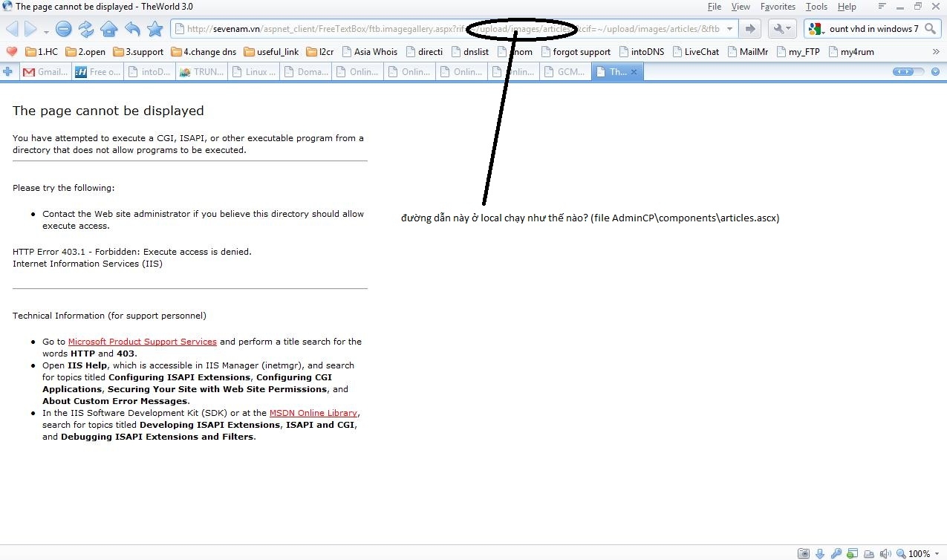The height and width of the screenshot is (560, 947).
Task: Toggle sound with the status bar speaker icon
Action: click(885, 553)
